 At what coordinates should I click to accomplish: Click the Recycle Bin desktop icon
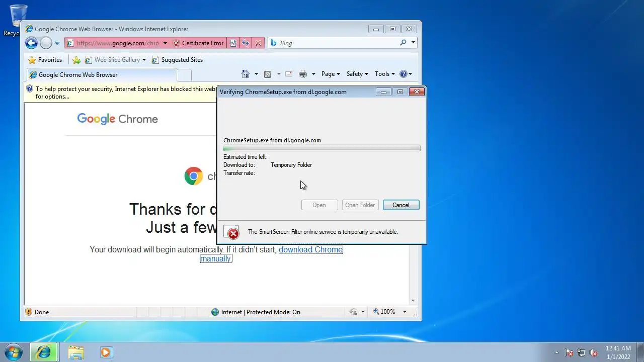[18, 20]
